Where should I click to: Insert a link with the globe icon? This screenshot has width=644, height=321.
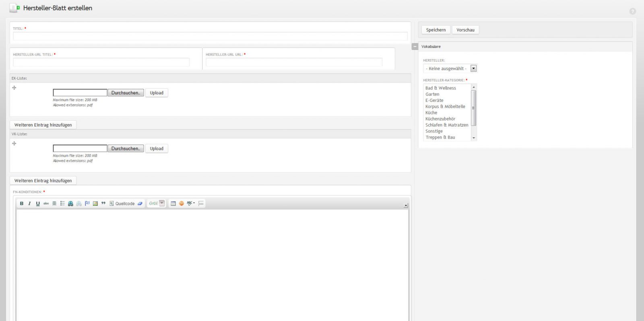70,204
